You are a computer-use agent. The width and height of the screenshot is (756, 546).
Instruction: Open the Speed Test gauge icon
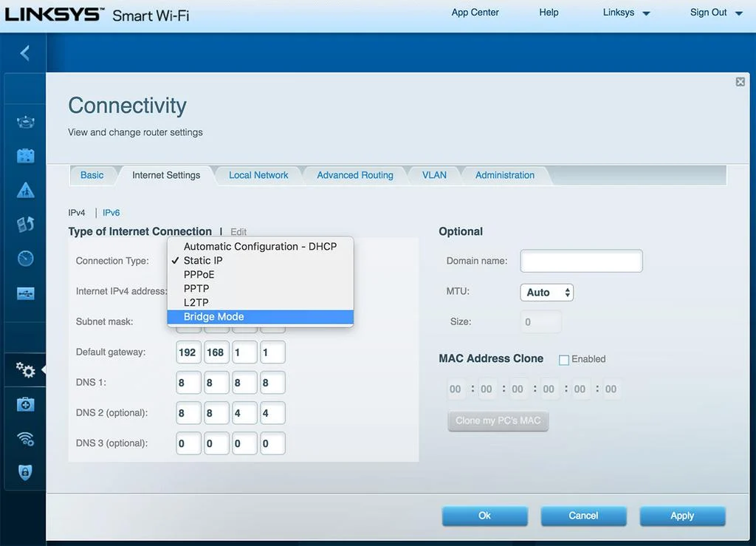point(26,259)
